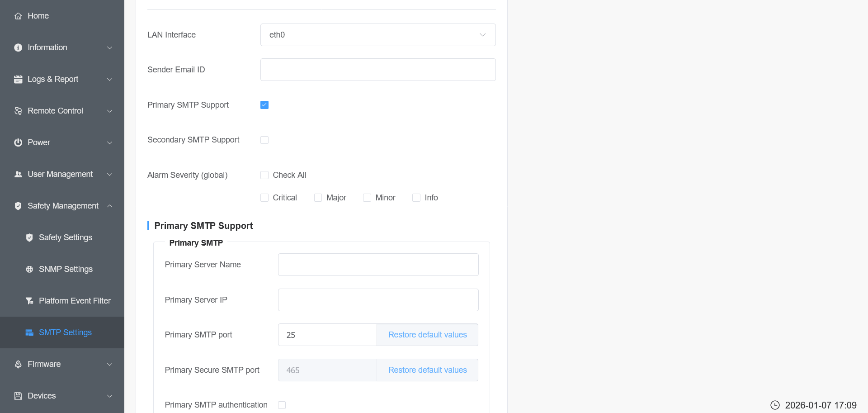Image resolution: width=868 pixels, height=413 pixels.
Task: Click into the Sender Email ID field
Action: point(377,70)
